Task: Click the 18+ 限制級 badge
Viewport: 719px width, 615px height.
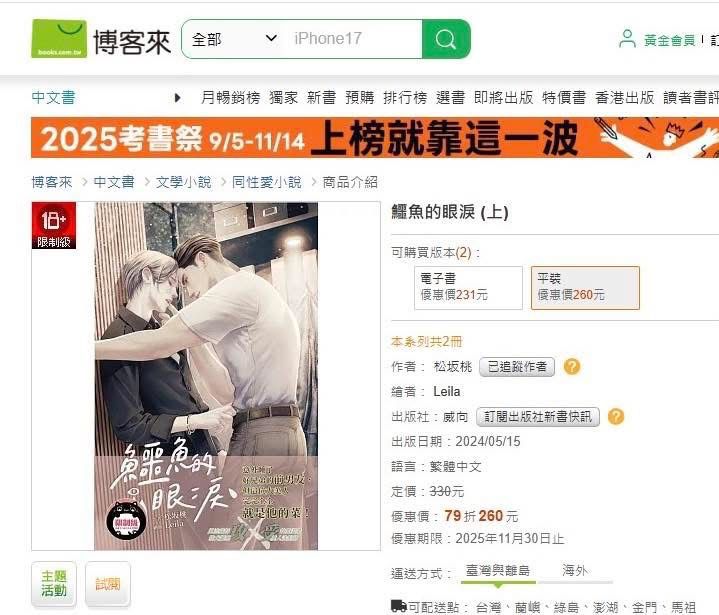Action: [54, 225]
